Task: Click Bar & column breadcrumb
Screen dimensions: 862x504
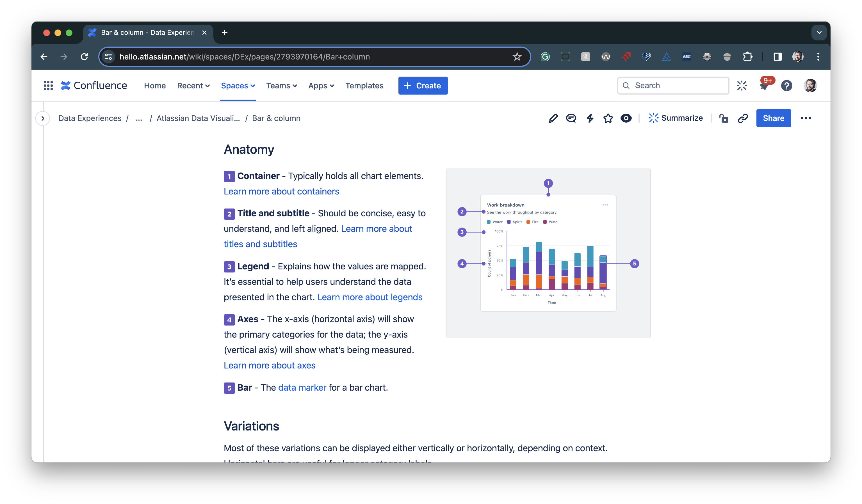Action: [276, 118]
